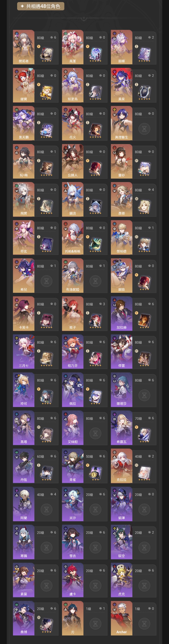This screenshot has height=644, width=169.
Task: Select 卡芙卡 character portrait
Action: tap(23, 313)
